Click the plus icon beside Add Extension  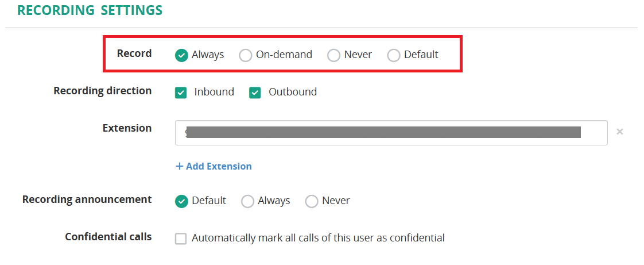click(x=180, y=166)
